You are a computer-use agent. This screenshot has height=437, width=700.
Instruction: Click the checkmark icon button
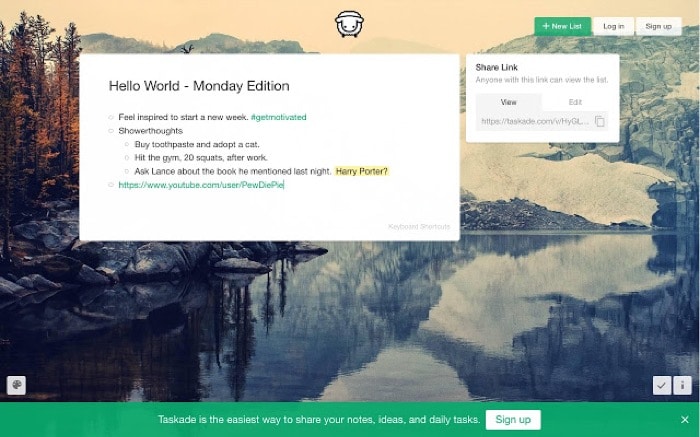(x=661, y=385)
